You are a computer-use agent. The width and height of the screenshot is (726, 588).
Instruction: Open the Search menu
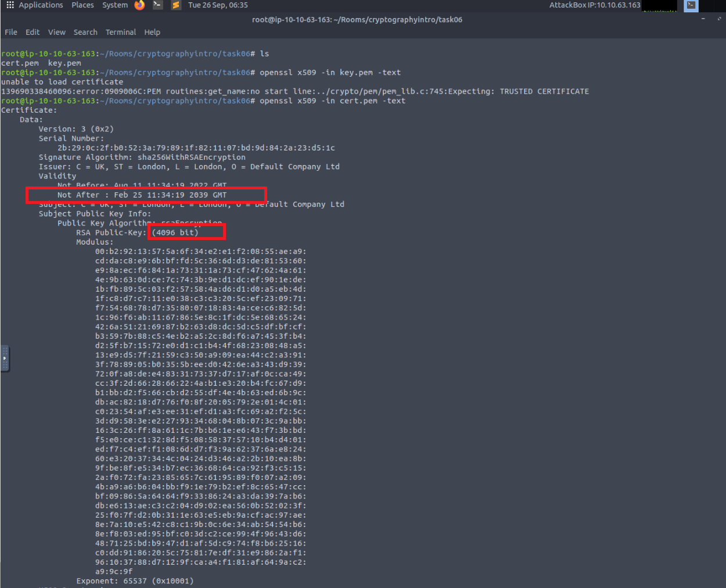click(x=85, y=32)
